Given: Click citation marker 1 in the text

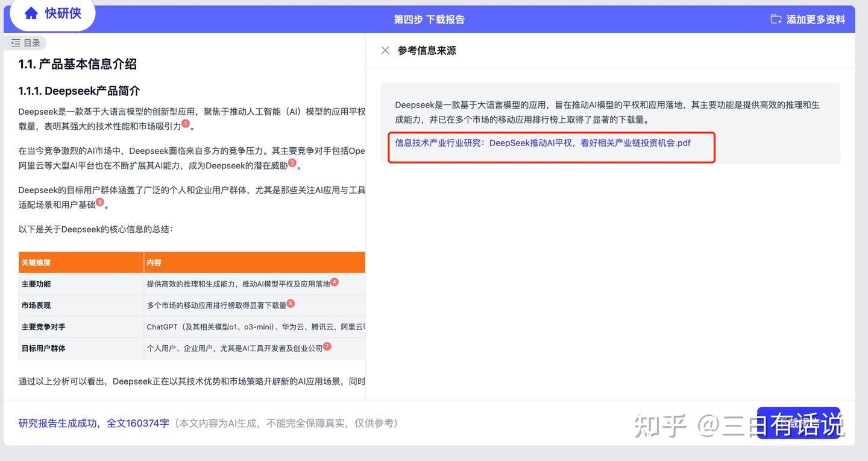Looking at the screenshot, I should [186, 123].
